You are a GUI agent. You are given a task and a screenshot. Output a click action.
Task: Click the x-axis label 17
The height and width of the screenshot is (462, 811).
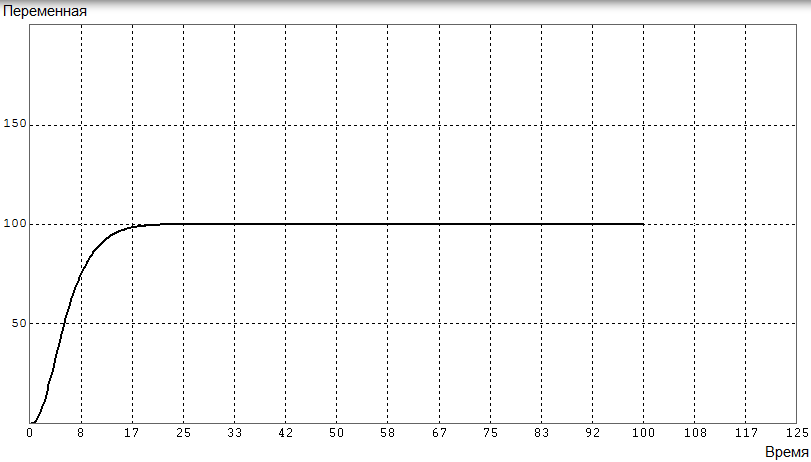click(132, 433)
